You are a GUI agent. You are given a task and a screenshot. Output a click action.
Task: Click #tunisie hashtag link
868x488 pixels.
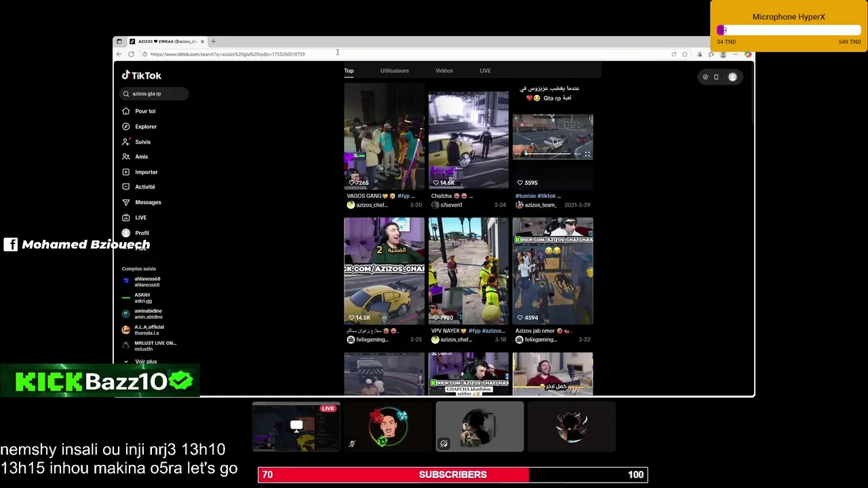click(x=526, y=196)
